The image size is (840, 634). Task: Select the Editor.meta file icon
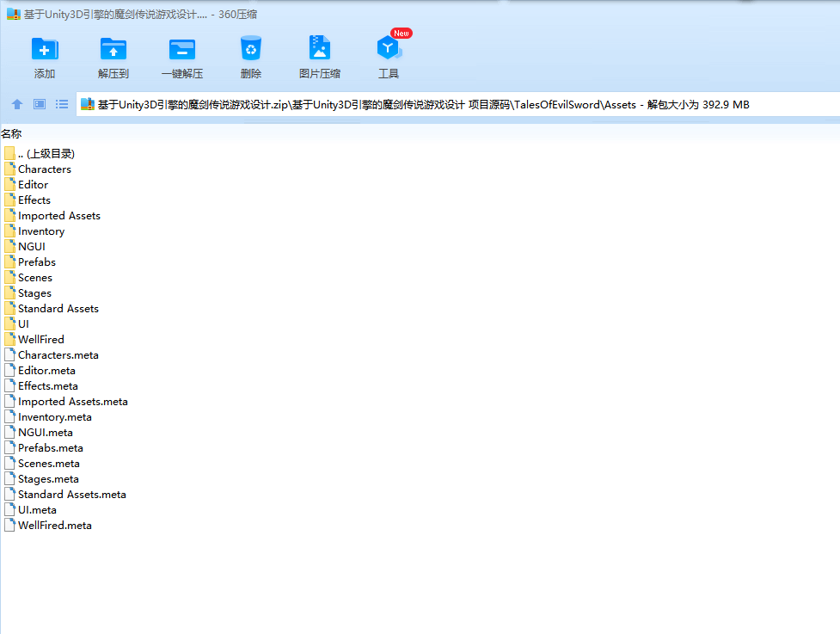pos(9,370)
